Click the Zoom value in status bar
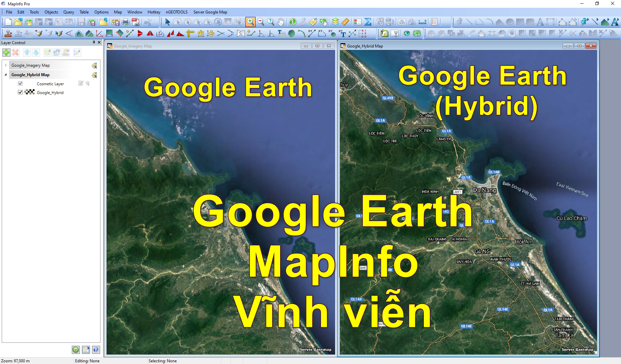 pos(16,361)
